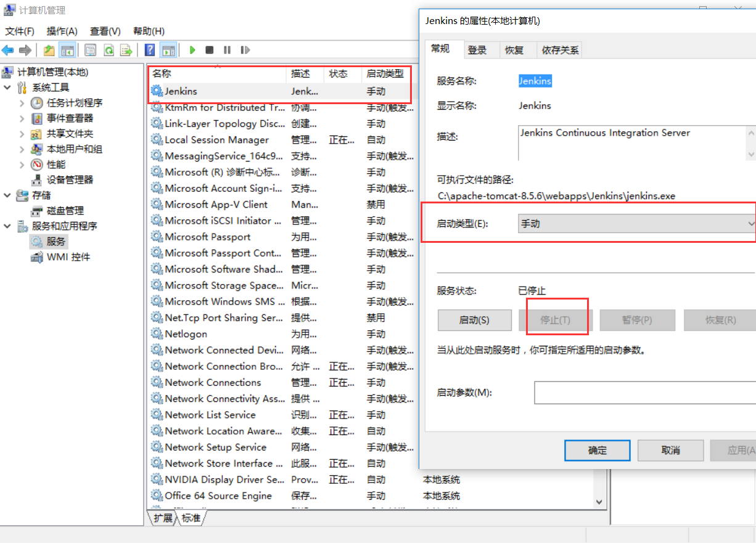Screen dimensions: 756x543
Task: Open the 启动类型 dropdown showing 手动
Action: pyautogui.click(x=636, y=224)
